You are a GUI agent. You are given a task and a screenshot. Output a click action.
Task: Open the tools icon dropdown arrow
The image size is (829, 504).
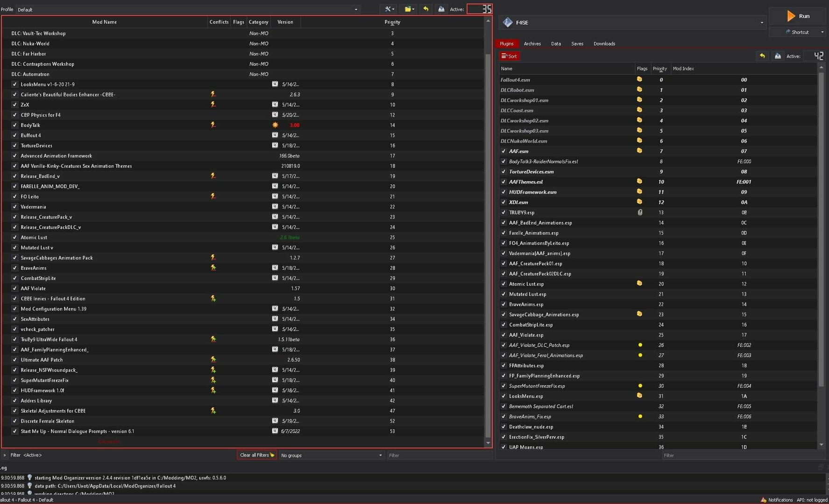pos(393,9)
